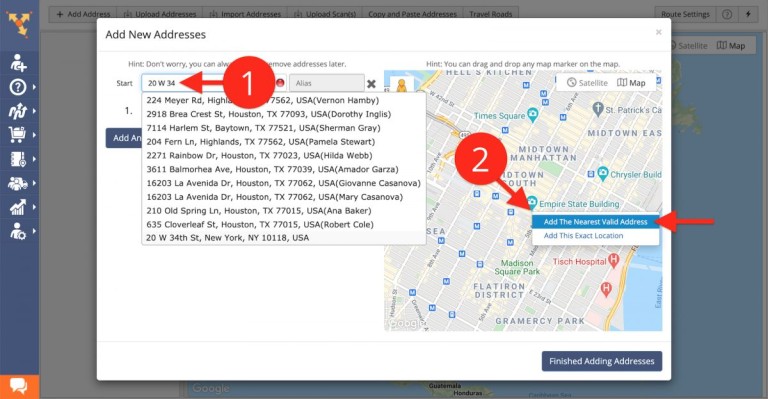The image size is (768, 399).
Task: Click the pegman street view icon
Action: coord(402,85)
